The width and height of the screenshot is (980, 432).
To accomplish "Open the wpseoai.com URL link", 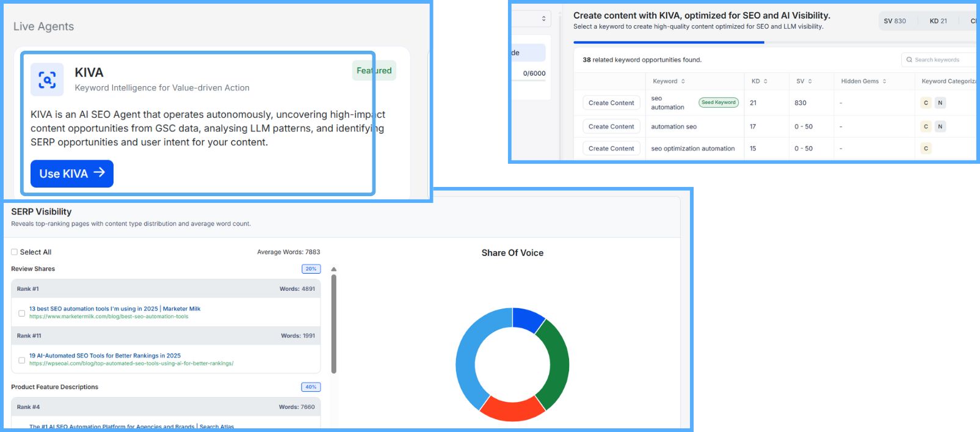I will click(131, 364).
